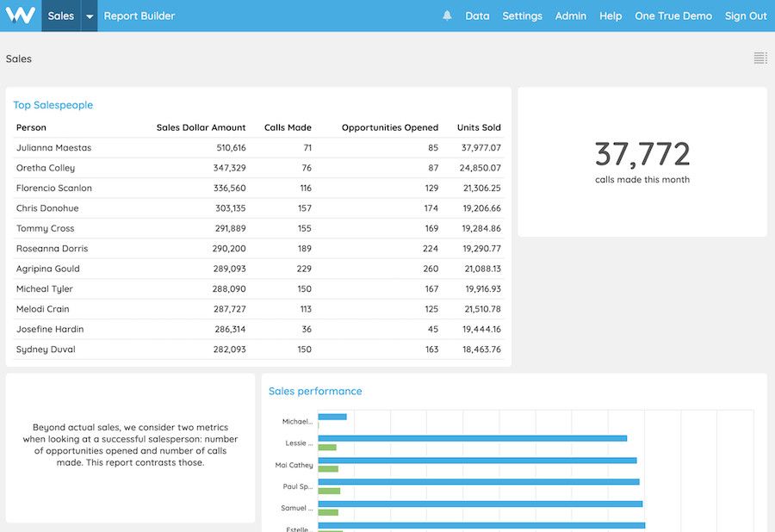Viewport: 775px width, 532px height.
Task: Go to the Admin section
Action: [x=570, y=15]
